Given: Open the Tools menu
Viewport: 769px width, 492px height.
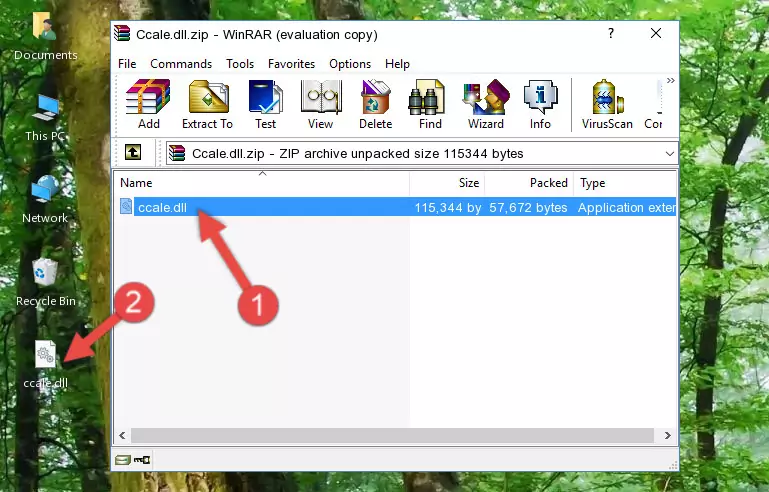Looking at the screenshot, I should click(x=240, y=64).
